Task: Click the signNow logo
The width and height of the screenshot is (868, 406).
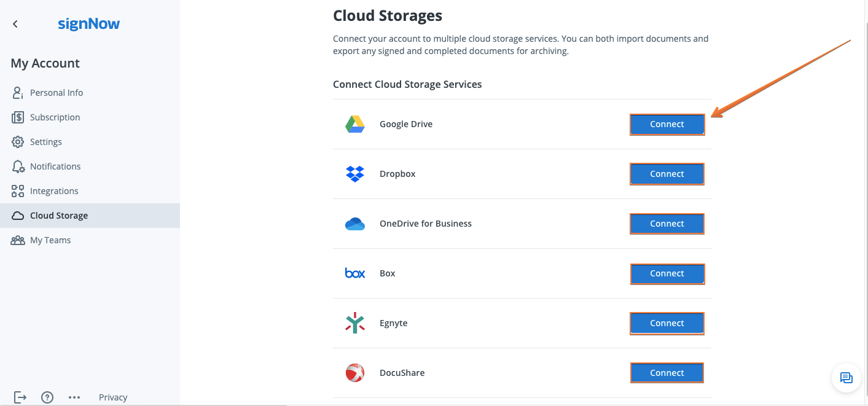Action: [89, 24]
